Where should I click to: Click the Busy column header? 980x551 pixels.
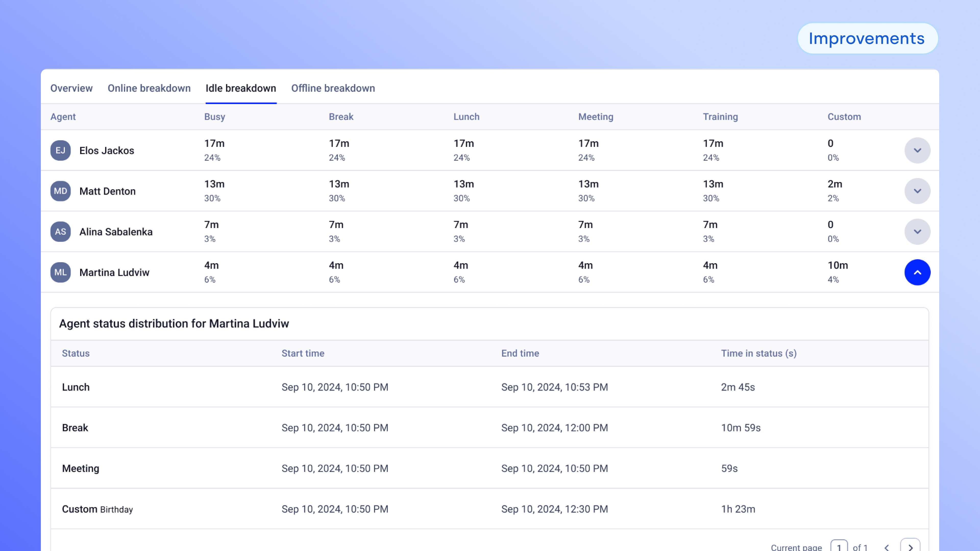[215, 117]
